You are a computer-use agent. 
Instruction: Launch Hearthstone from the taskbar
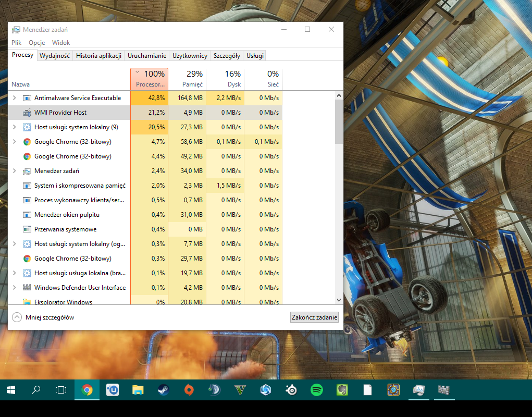click(x=393, y=390)
